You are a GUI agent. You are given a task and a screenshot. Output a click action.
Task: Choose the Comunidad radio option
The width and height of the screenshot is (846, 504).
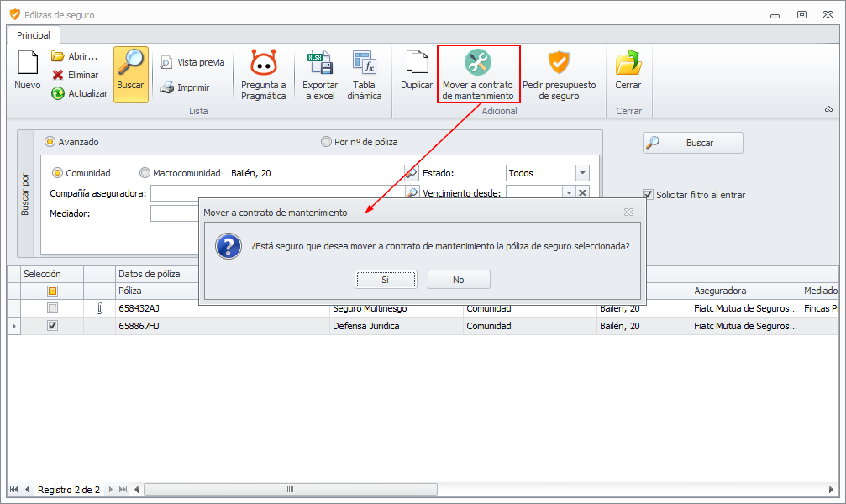tap(81, 173)
